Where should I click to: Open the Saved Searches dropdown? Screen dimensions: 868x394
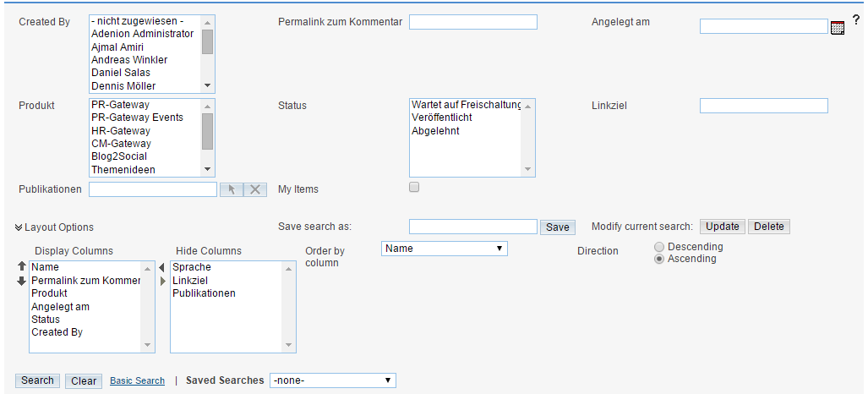pos(332,380)
